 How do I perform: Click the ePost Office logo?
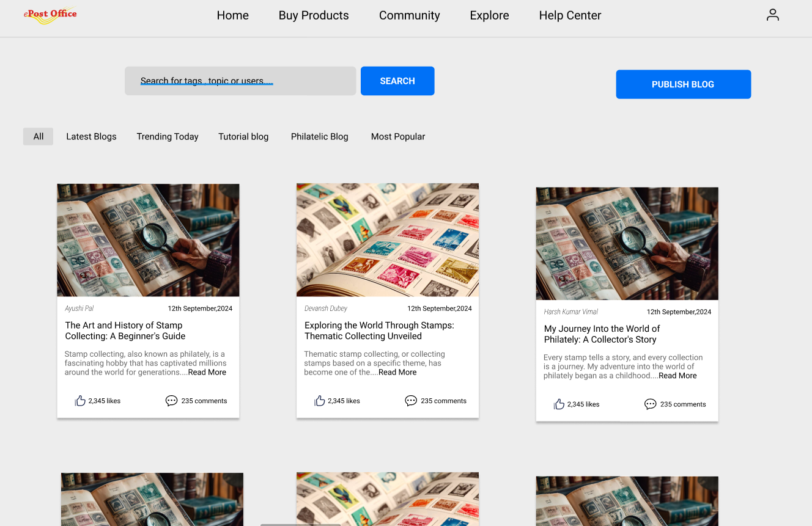click(50, 15)
